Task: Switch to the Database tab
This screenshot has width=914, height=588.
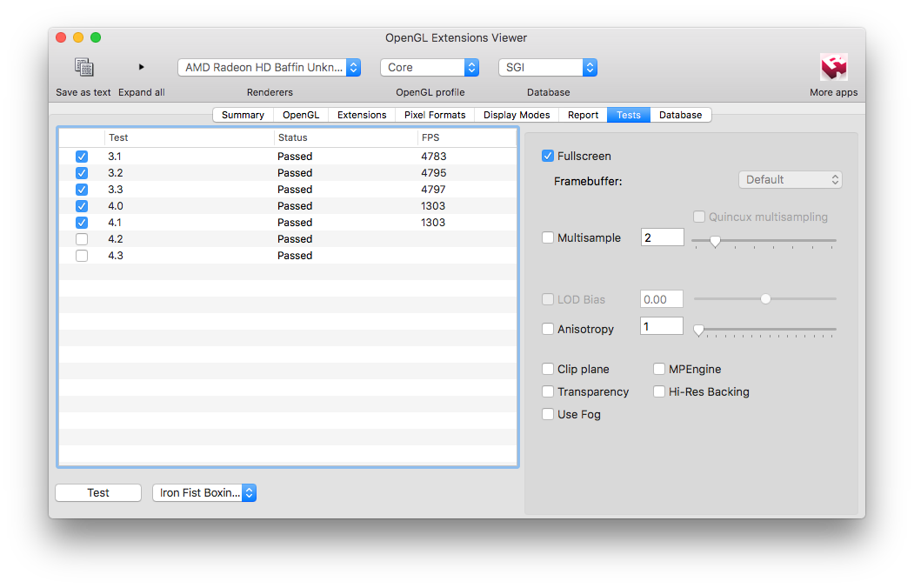Action: (x=680, y=115)
